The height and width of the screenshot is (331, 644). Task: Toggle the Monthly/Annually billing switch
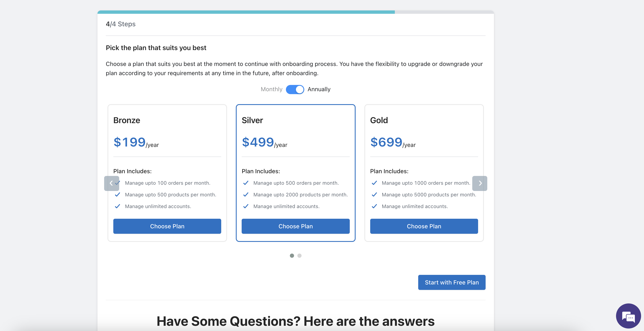pos(295,89)
